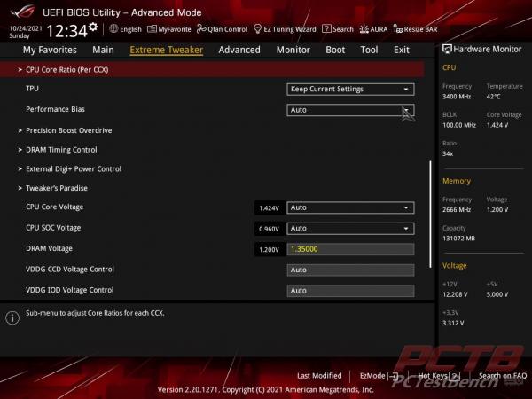Click the Hot Keys question mark icon
This screenshot has width=532, height=399.
click(x=454, y=376)
